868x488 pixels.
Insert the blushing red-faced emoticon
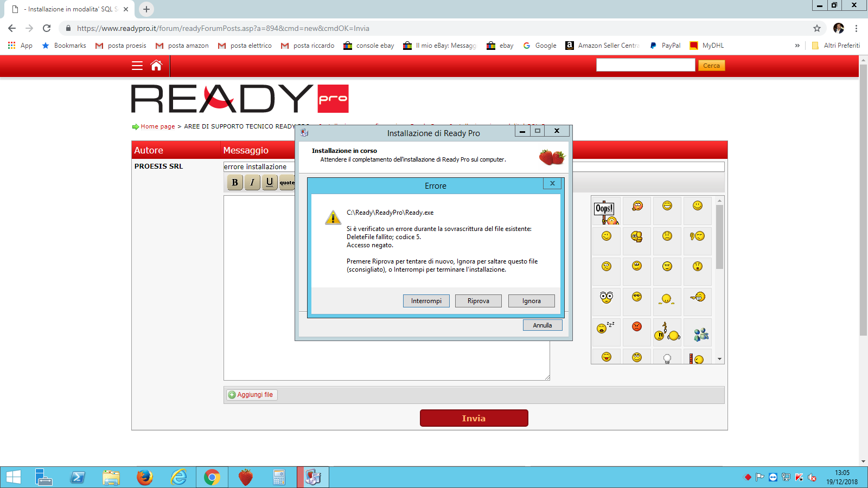pyautogui.click(x=637, y=206)
